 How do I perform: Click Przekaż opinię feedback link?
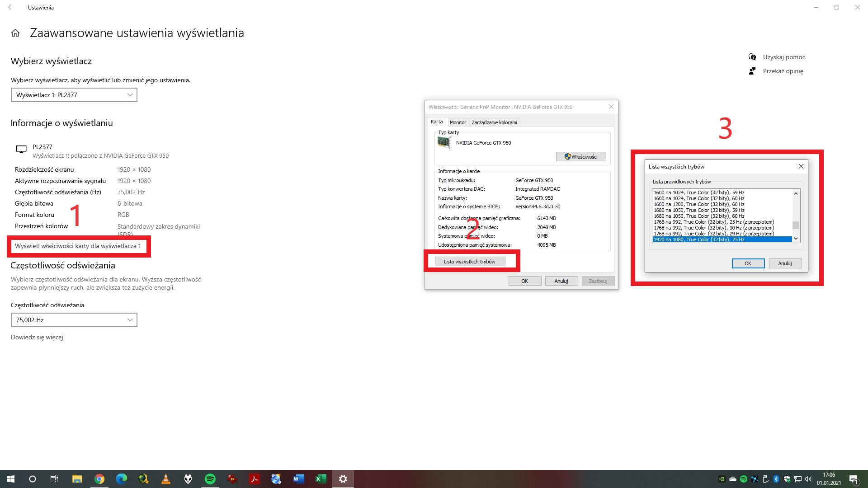783,71
